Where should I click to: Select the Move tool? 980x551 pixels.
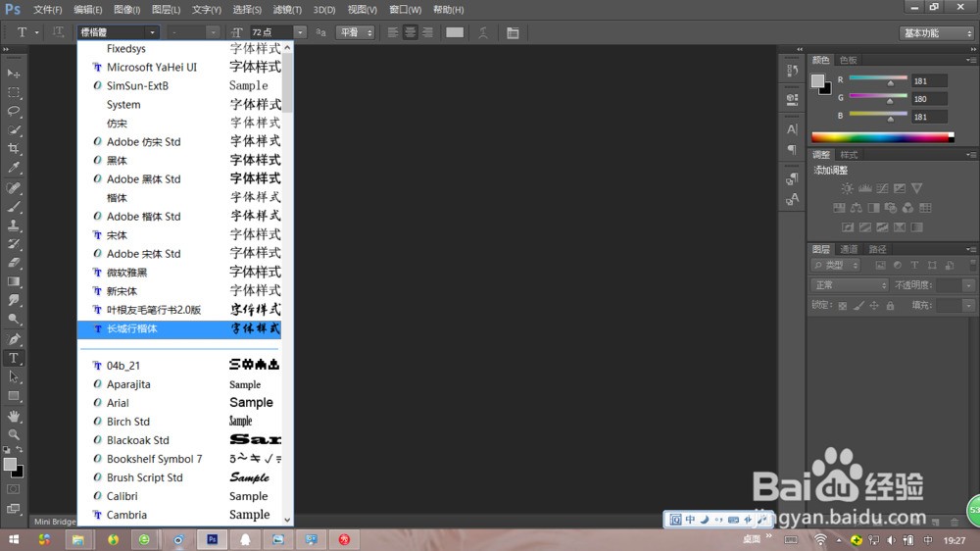tap(13, 74)
